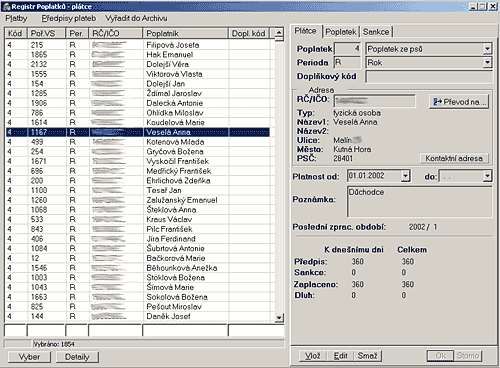Click the list scrollbar down arrow

[279, 318]
